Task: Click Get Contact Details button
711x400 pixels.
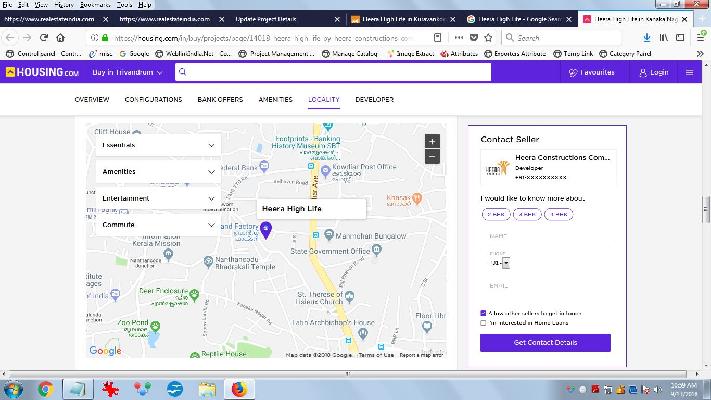Action: tap(545, 342)
